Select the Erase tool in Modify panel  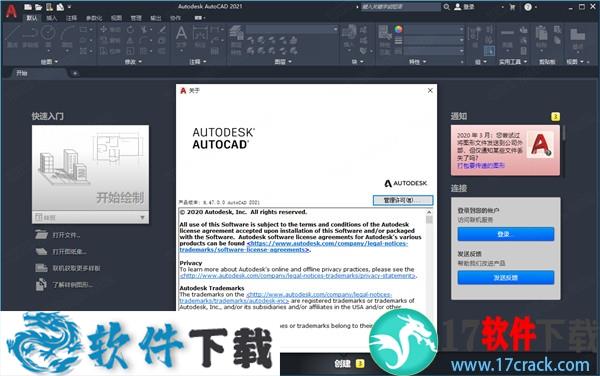point(163,29)
